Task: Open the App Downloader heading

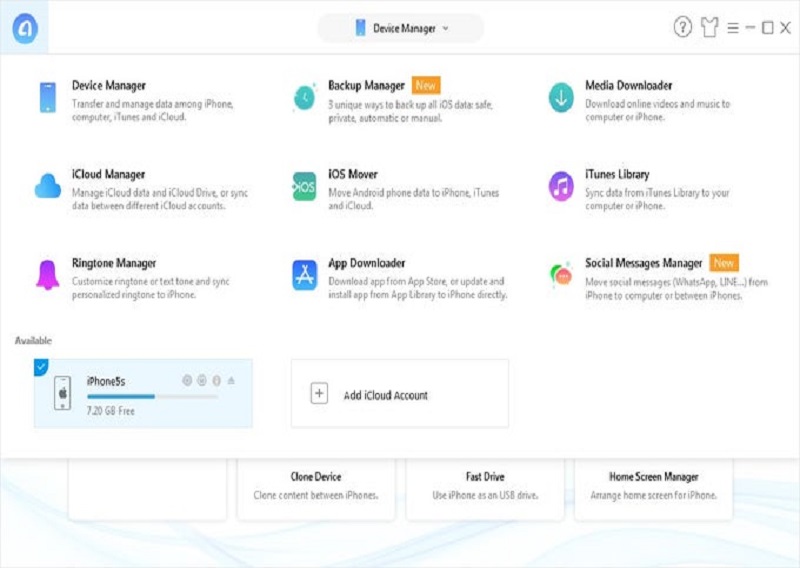Action: [366, 263]
